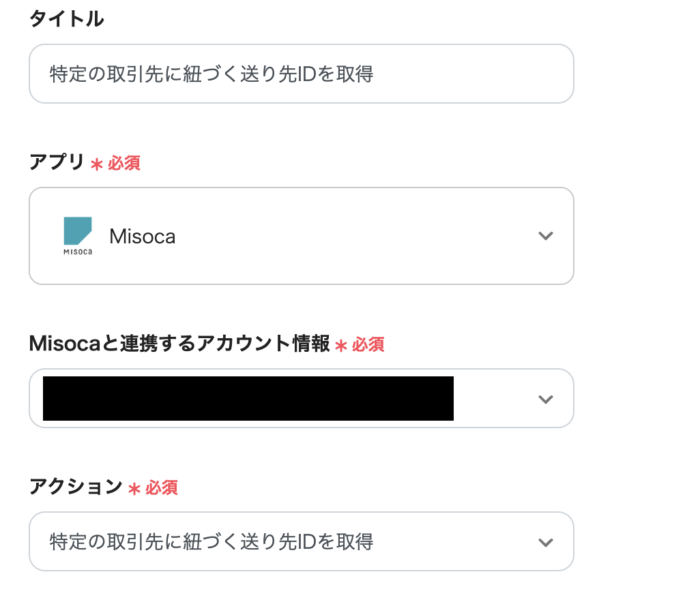Click empty space inside the Misoca app selector
700x615 pixels.
[x=355, y=236]
